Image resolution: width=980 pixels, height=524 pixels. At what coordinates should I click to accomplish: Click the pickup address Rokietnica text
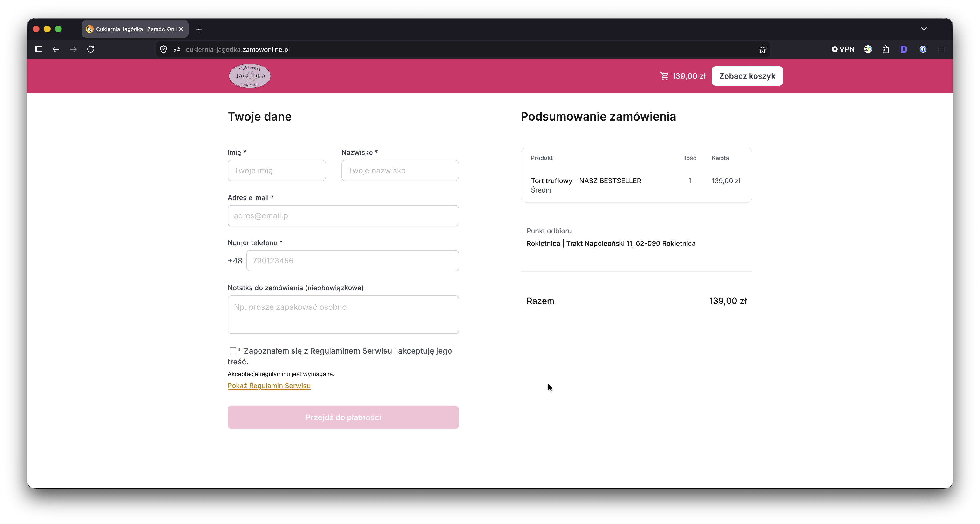click(611, 243)
